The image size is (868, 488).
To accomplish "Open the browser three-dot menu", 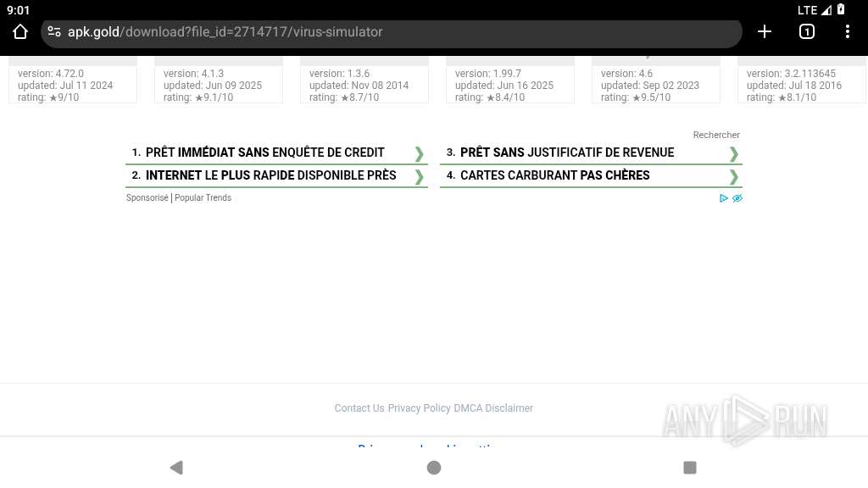I will pyautogui.click(x=848, y=32).
